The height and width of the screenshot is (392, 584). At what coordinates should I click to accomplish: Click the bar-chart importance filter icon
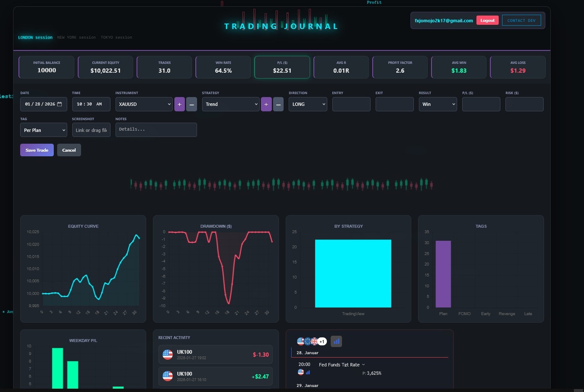pos(336,341)
